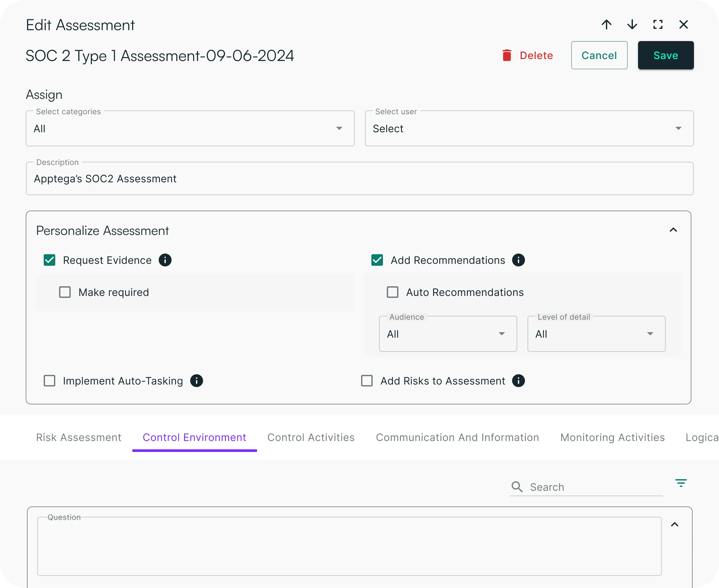
Task: Switch to the Monitoring Activities tab
Action: (x=612, y=437)
